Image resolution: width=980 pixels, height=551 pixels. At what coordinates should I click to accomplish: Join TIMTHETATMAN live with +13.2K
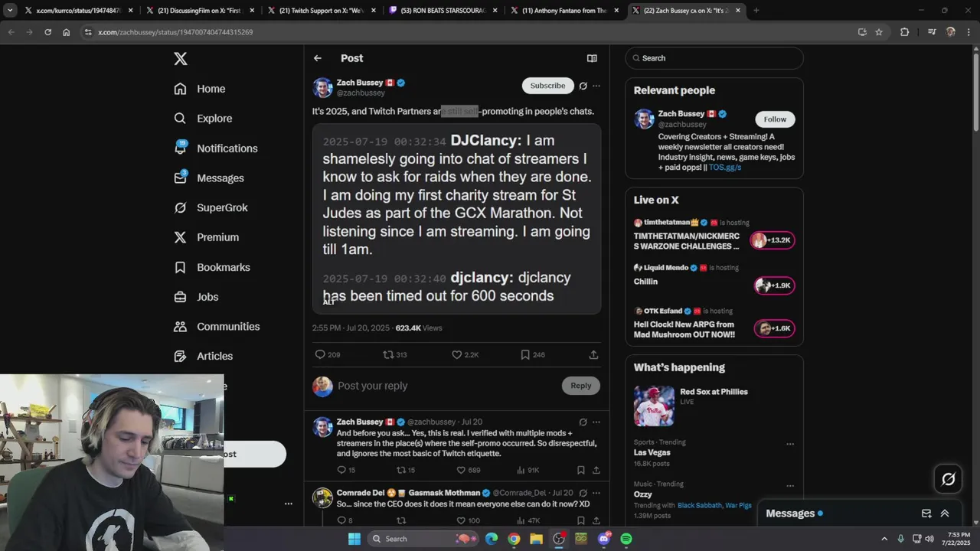point(774,240)
